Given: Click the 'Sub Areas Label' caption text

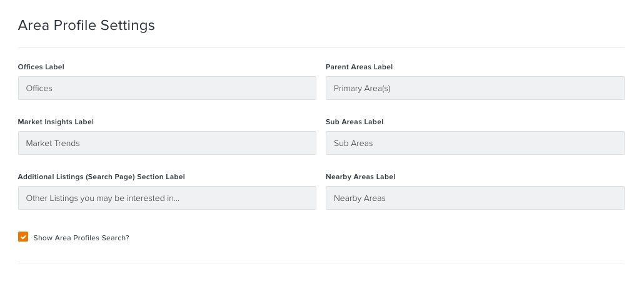Looking at the screenshot, I should [355, 122].
